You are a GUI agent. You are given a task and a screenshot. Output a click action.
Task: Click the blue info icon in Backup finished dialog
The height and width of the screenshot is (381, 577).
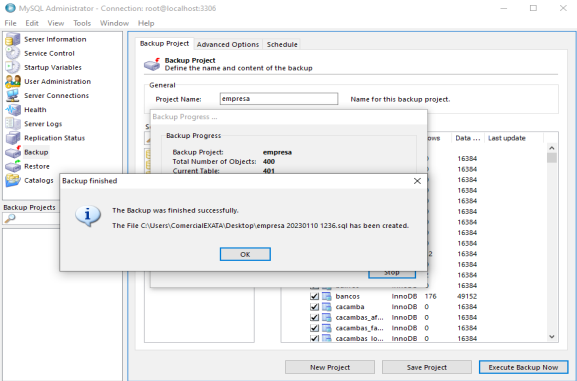tap(88, 215)
